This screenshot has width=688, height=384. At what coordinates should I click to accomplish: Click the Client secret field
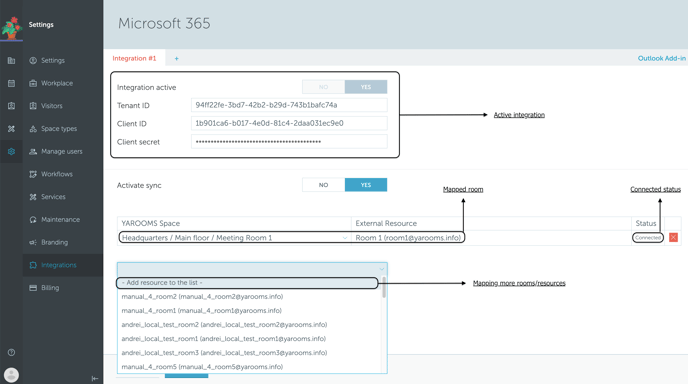[289, 142]
